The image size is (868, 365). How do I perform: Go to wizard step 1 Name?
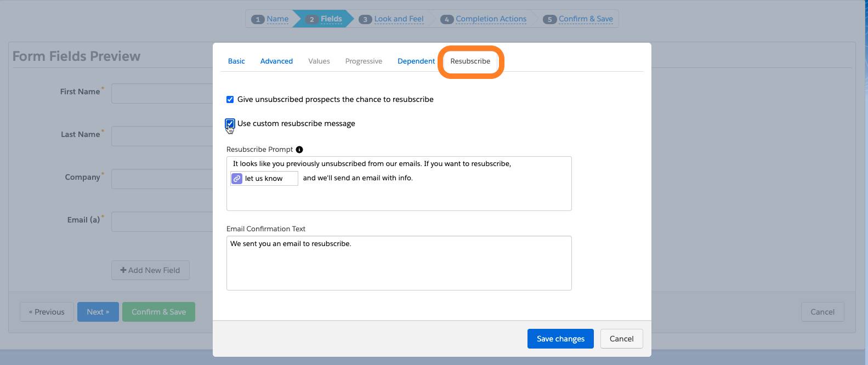coord(270,19)
